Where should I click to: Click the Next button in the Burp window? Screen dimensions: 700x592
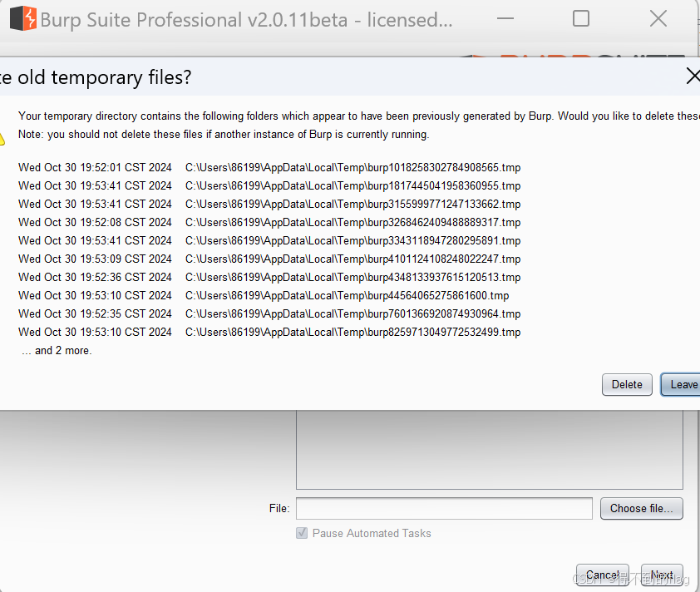[662, 575]
